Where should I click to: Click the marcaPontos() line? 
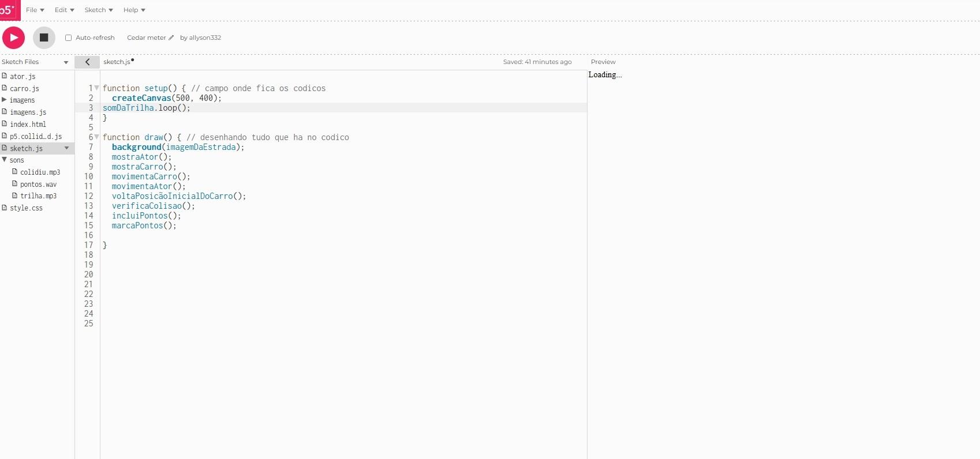(x=144, y=225)
